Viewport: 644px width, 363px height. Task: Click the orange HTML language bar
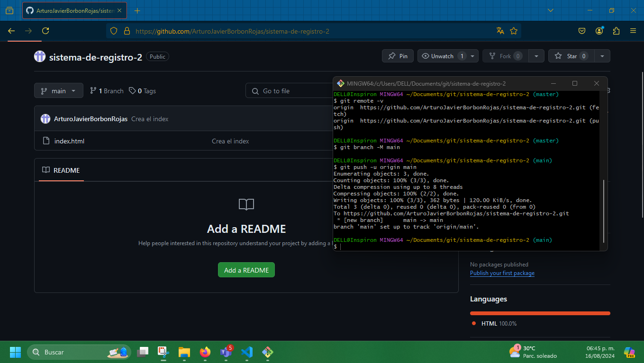click(x=540, y=313)
